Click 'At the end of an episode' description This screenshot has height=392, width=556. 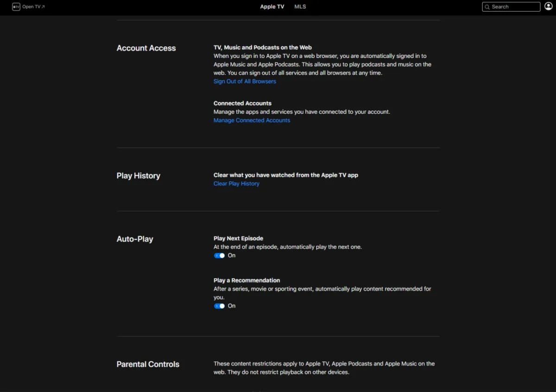[x=288, y=247]
